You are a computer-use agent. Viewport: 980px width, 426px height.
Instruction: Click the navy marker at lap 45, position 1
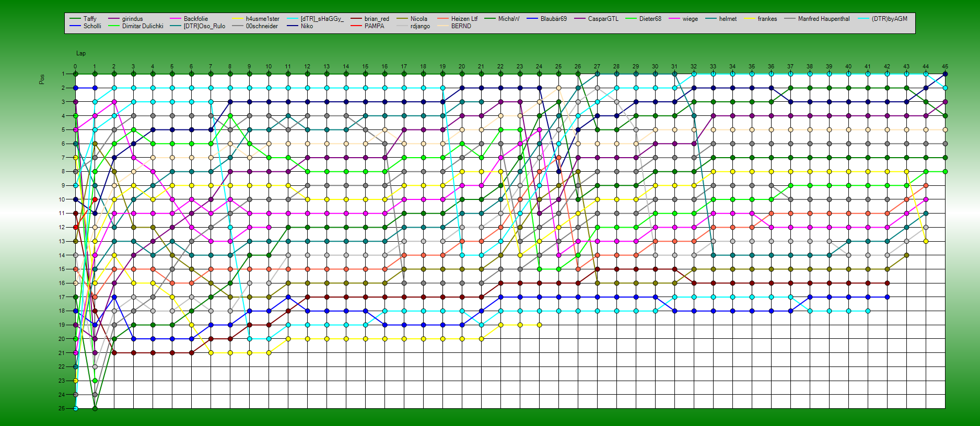(945, 74)
